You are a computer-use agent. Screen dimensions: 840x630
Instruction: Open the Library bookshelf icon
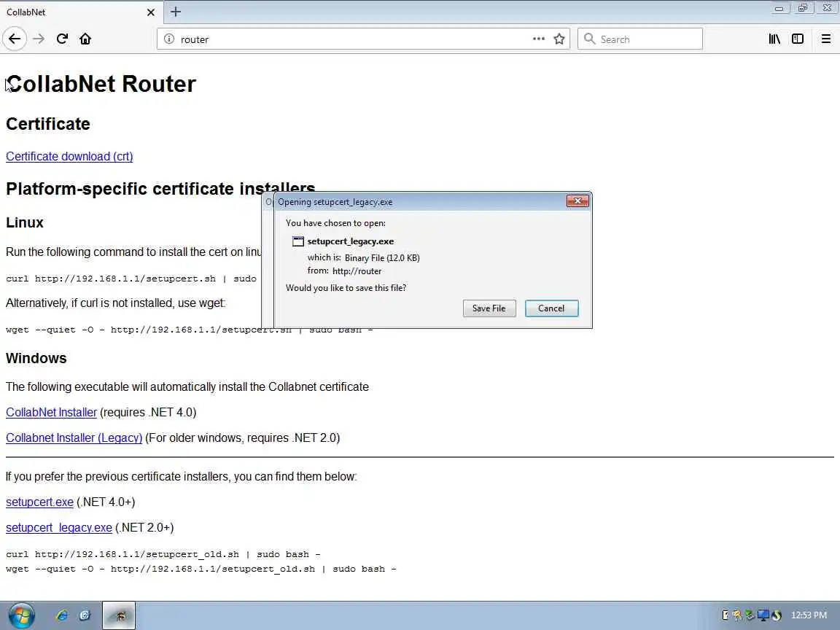tap(774, 39)
